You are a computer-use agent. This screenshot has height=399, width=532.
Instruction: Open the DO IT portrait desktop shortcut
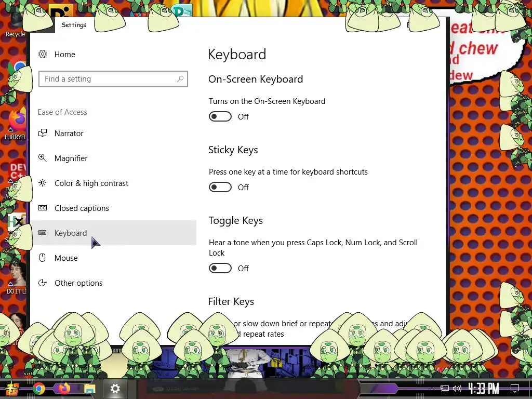[x=16, y=278]
